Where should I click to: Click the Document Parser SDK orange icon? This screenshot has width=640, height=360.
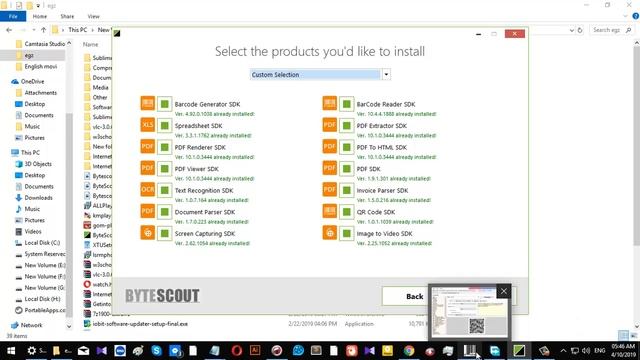(x=147, y=211)
